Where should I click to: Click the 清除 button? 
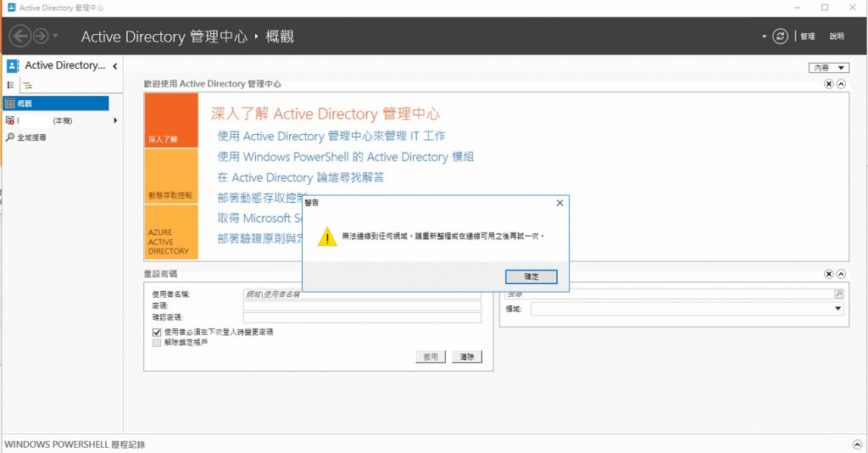point(467,356)
